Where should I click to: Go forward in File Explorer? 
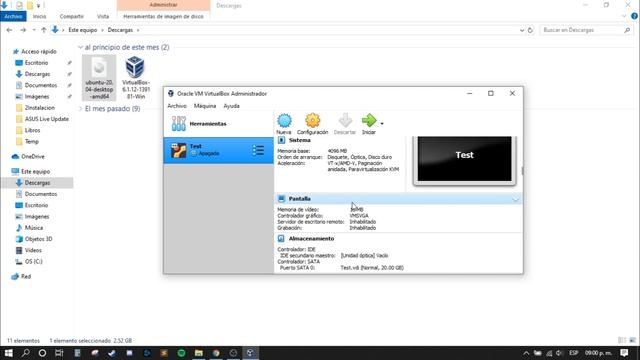(x=23, y=30)
